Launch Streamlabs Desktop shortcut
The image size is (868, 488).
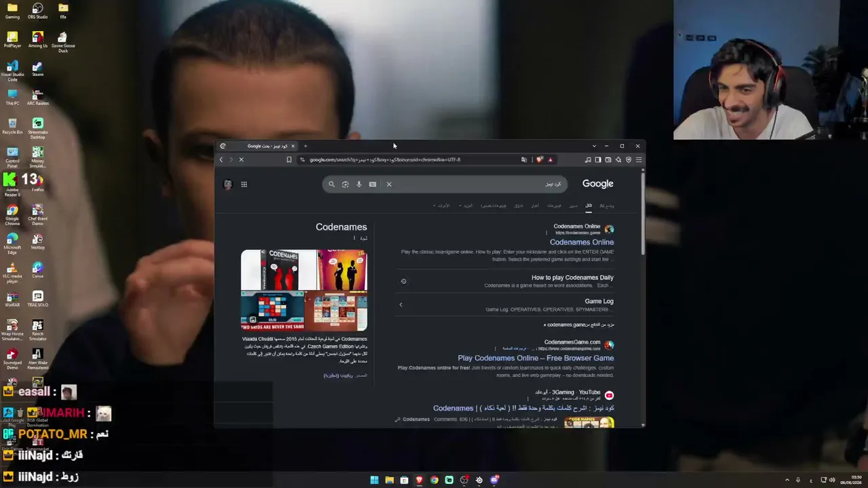pos(37,128)
